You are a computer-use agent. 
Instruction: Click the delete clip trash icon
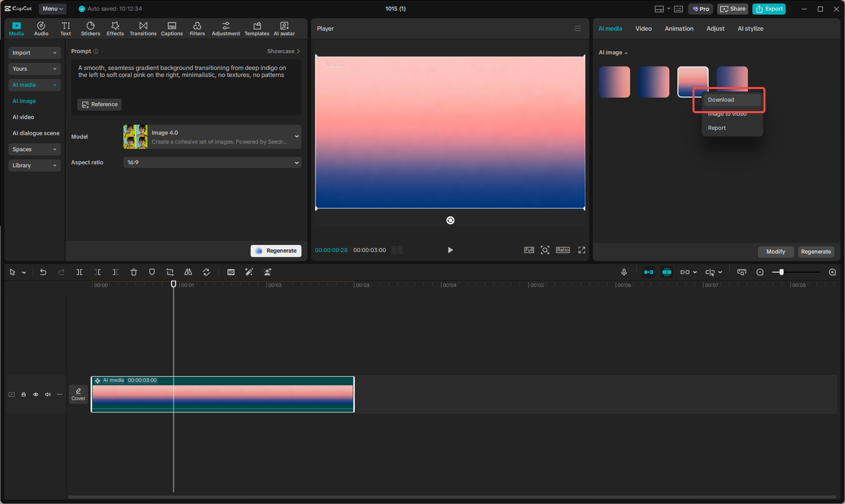134,272
